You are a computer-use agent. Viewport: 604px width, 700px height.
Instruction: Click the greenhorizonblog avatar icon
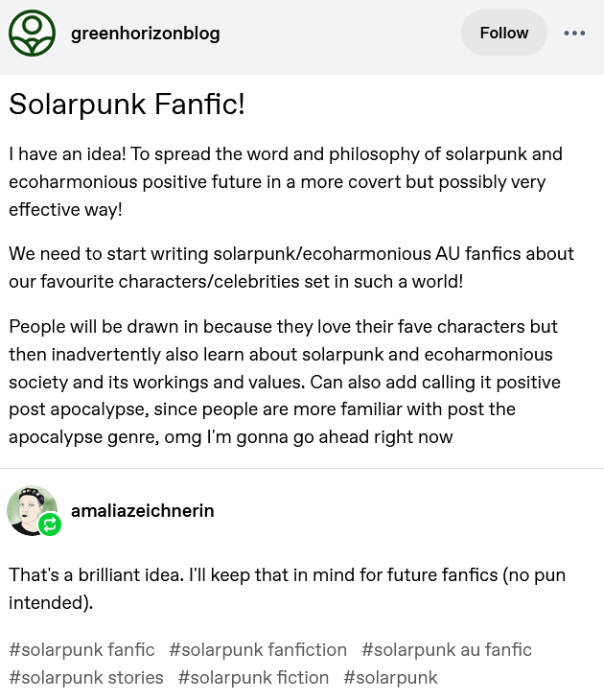(33, 34)
